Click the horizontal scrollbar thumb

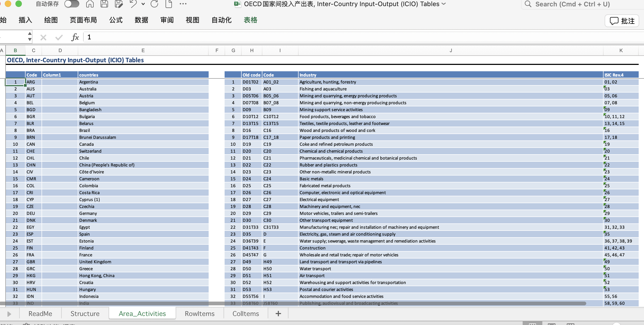(293, 303)
